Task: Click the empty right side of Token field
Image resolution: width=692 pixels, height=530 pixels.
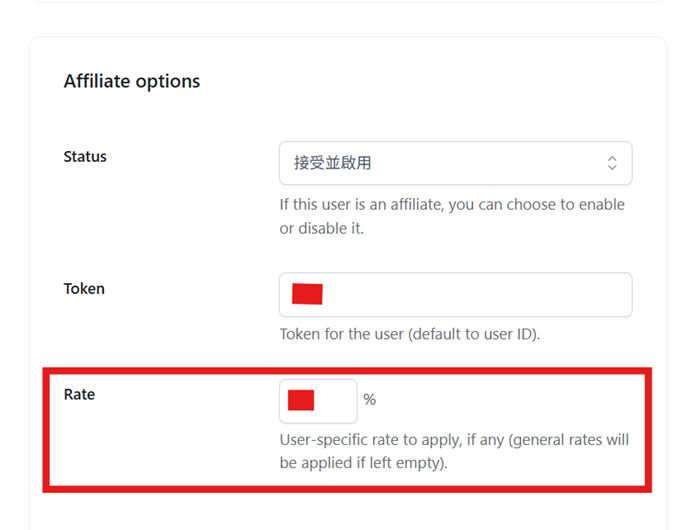Action: point(520,295)
